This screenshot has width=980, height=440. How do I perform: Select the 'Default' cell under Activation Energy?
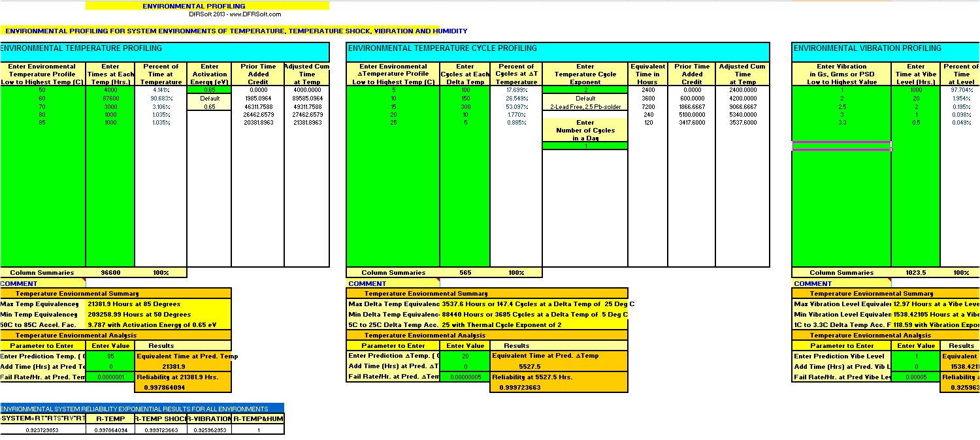(209, 98)
